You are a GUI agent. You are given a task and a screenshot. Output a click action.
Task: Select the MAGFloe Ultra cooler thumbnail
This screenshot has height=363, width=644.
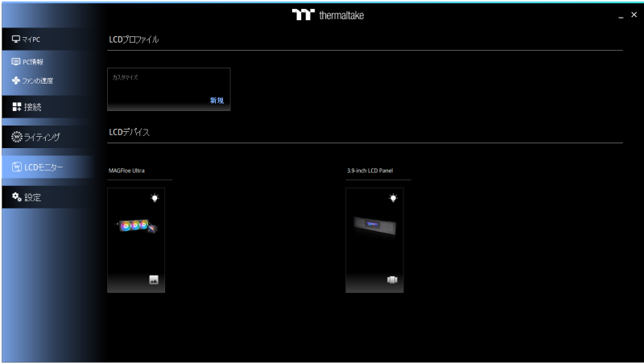coord(135,226)
